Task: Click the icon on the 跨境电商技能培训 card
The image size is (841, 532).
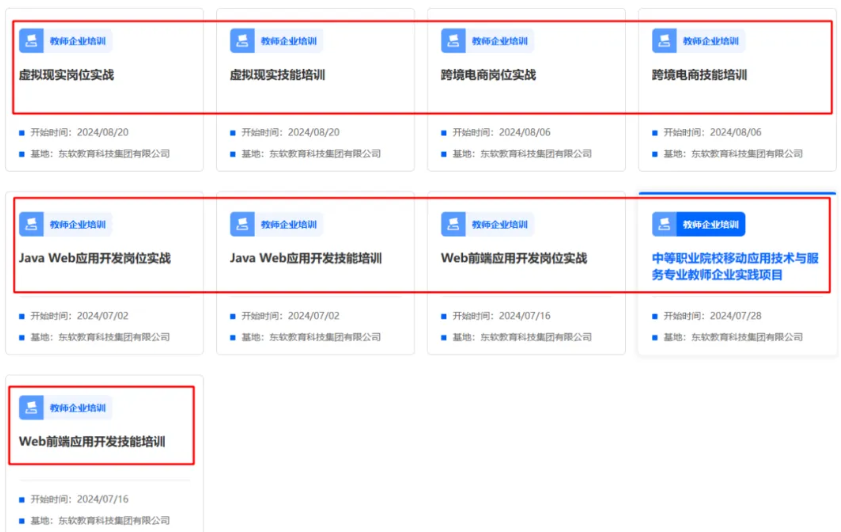Action: [665, 41]
